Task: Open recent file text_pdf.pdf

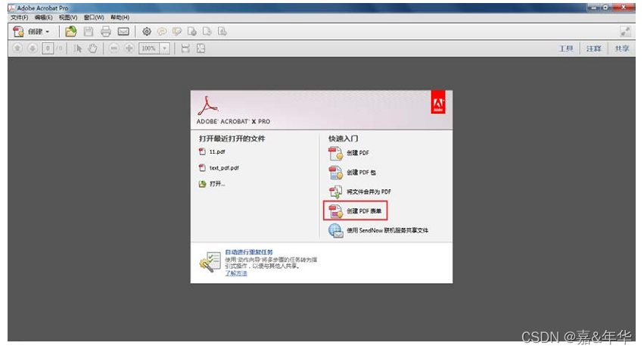Action: pos(224,167)
